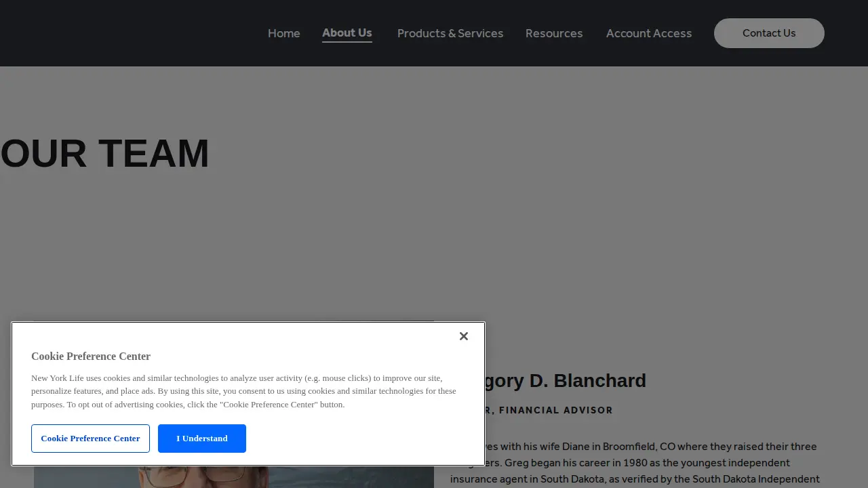Viewport: 868px width, 488px height.
Task: Click the FINANCIAL ADVISOR title text
Action: [x=556, y=410]
